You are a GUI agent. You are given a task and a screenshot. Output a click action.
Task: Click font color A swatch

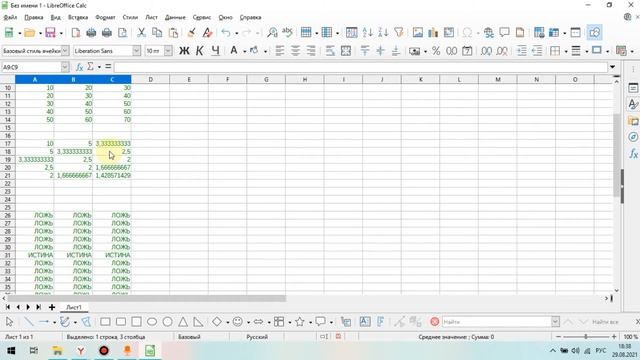234,51
